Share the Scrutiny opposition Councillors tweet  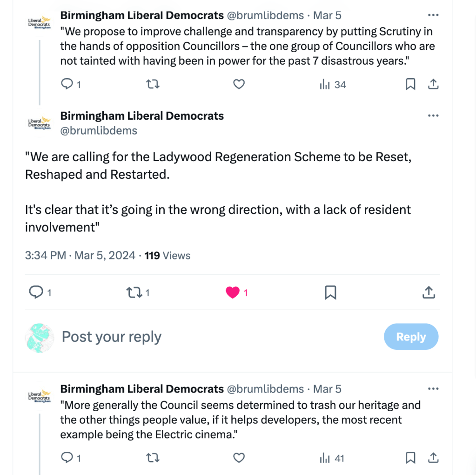click(x=433, y=84)
